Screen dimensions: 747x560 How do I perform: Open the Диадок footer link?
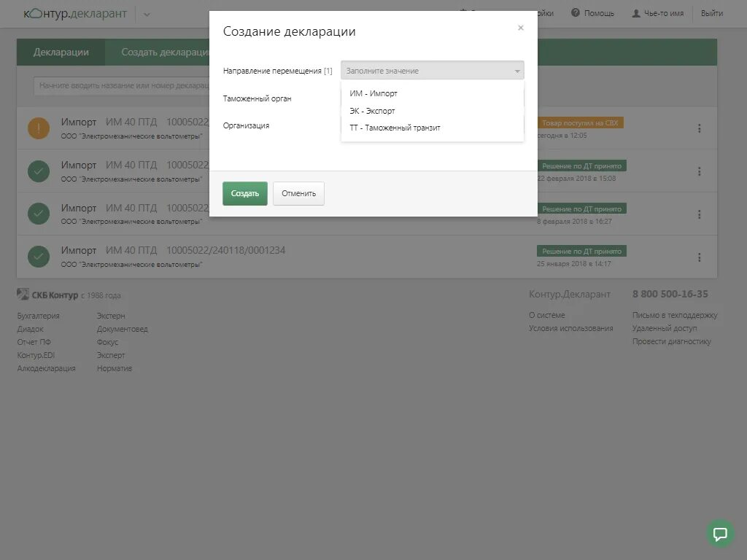[x=30, y=329]
